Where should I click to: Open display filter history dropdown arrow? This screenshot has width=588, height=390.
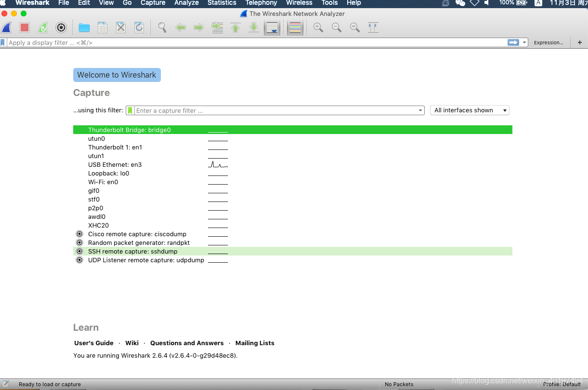tap(524, 42)
